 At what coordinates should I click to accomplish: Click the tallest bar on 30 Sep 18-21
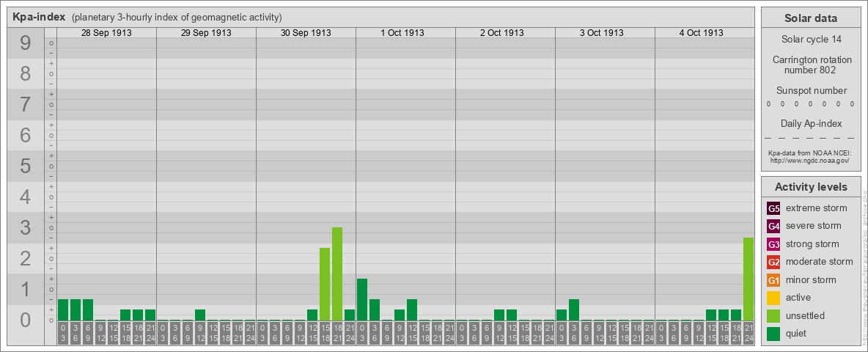click(337, 274)
